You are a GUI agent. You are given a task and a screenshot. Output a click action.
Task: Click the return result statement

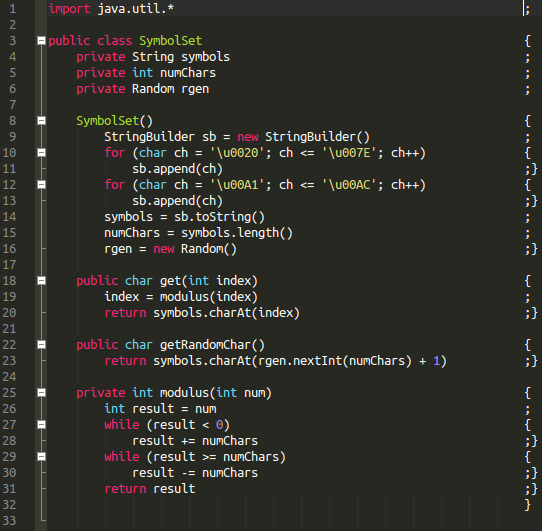(x=150, y=489)
